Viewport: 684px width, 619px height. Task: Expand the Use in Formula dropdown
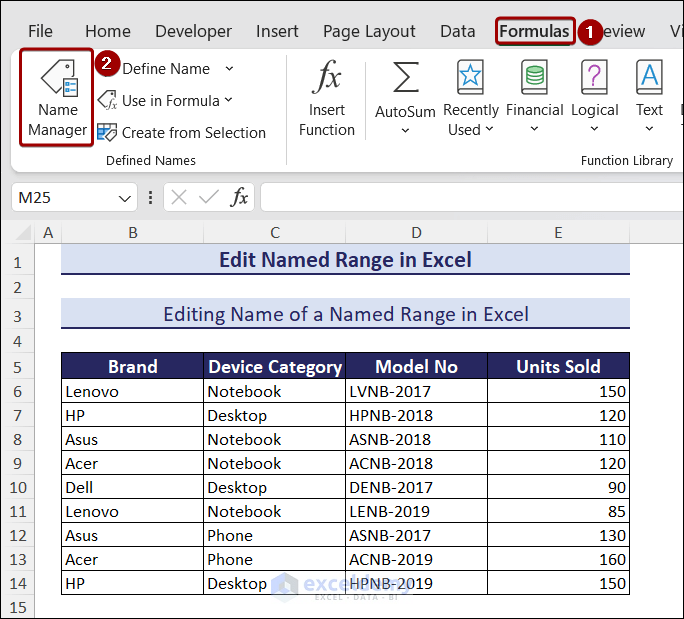229,101
